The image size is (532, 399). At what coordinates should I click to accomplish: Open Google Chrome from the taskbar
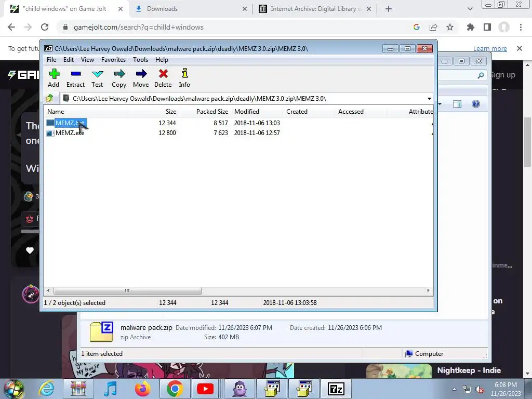coord(175,389)
